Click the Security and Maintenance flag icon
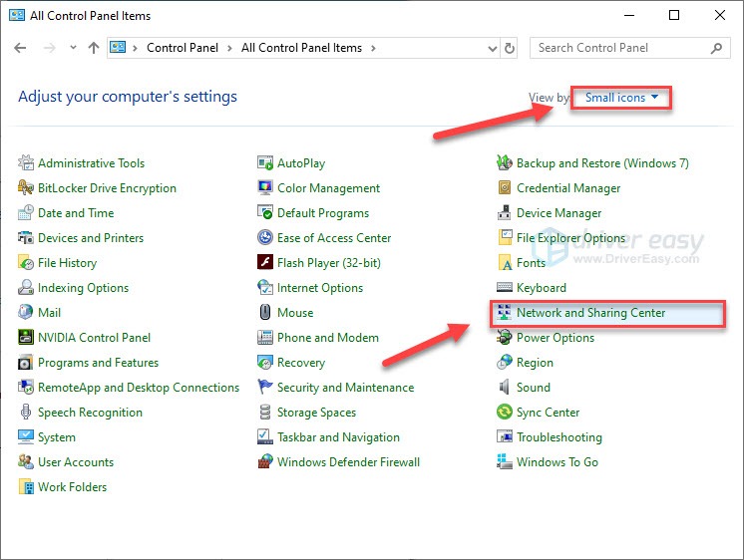This screenshot has height=560, width=744. tap(265, 388)
